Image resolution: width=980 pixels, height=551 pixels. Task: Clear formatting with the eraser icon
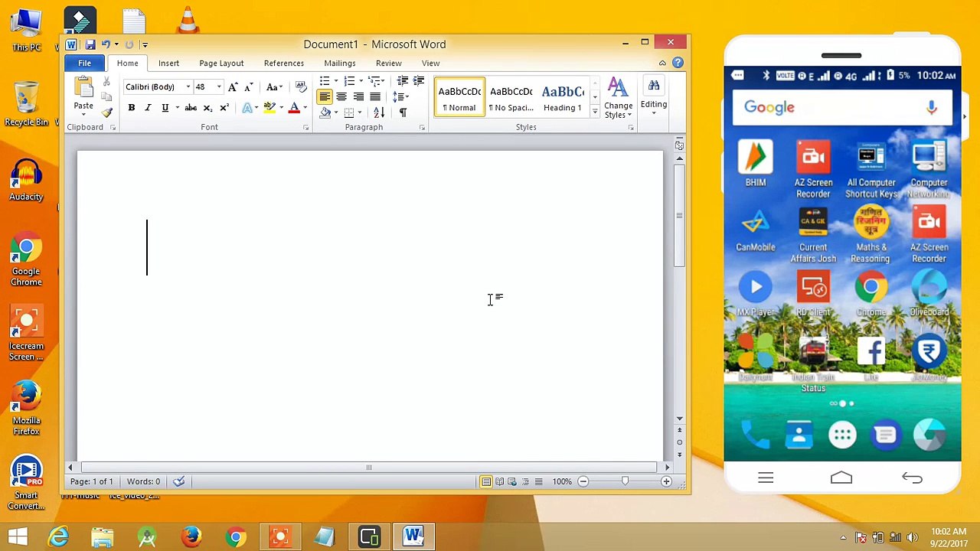pos(300,86)
